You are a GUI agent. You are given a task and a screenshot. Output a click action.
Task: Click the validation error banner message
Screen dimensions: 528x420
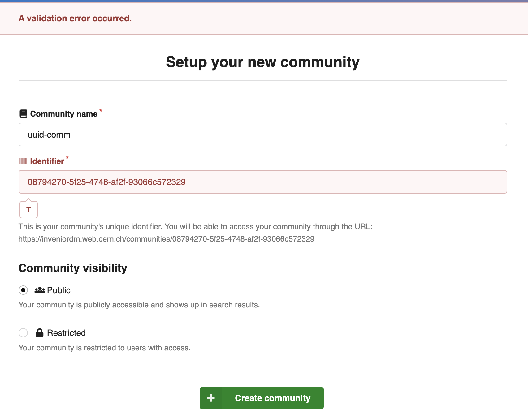pyautogui.click(x=75, y=18)
